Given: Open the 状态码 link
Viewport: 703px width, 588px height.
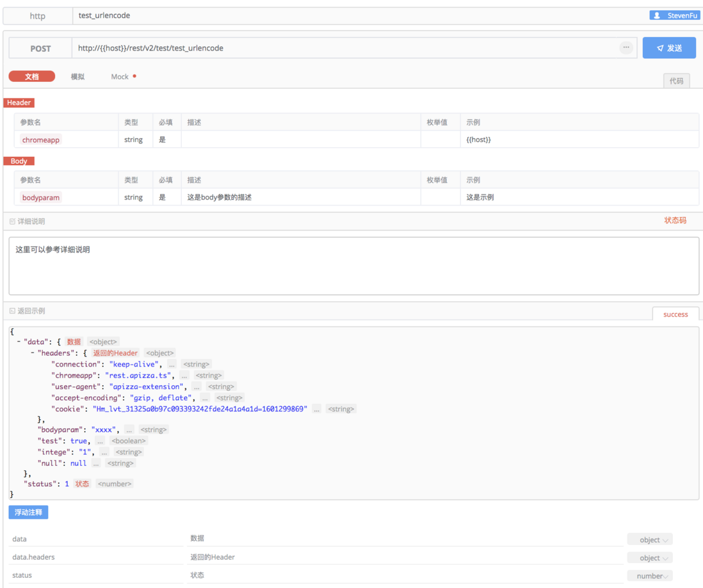Looking at the screenshot, I should tap(675, 220).
